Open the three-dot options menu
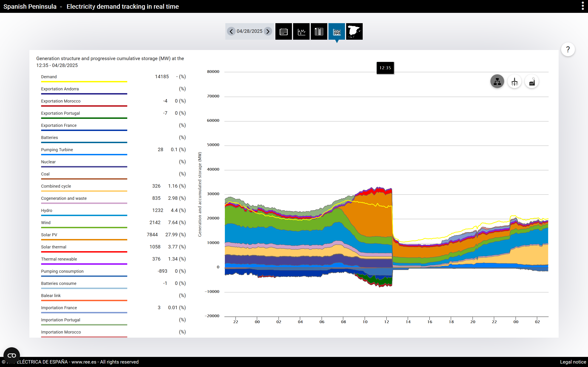The width and height of the screenshot is (588, 367). pyautogui.click(x=583, y=6)
